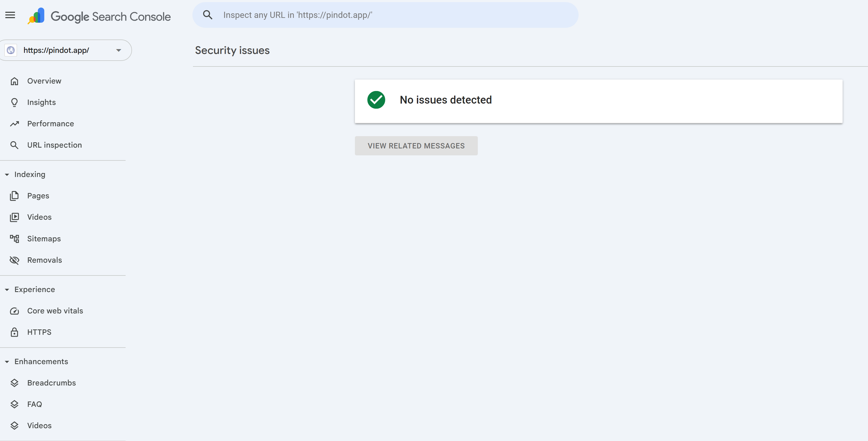Select the Core web vitals gauge icon

click(x=15, y=311)
